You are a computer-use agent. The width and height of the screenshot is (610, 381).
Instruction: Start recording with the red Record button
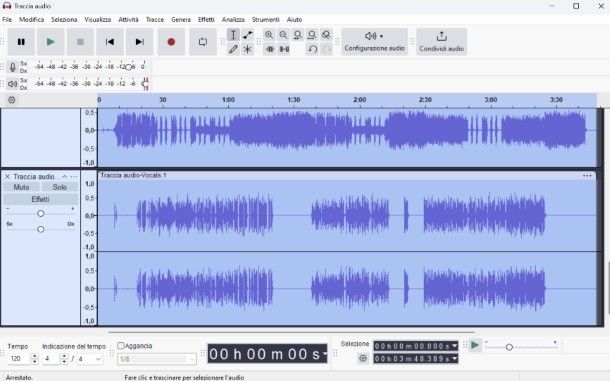(171, 42)
